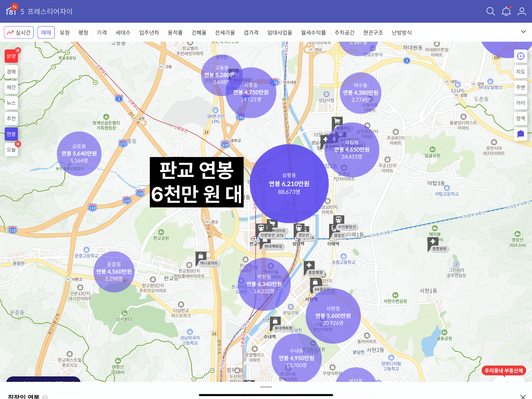Toggle the 매매 filter
Image resolution: width=532 pixels, height=399 pixels.
coord(46,32)
